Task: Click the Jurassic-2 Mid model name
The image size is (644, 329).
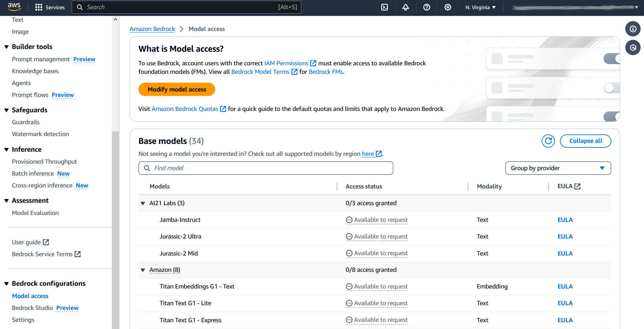Action: click(179, 253)
